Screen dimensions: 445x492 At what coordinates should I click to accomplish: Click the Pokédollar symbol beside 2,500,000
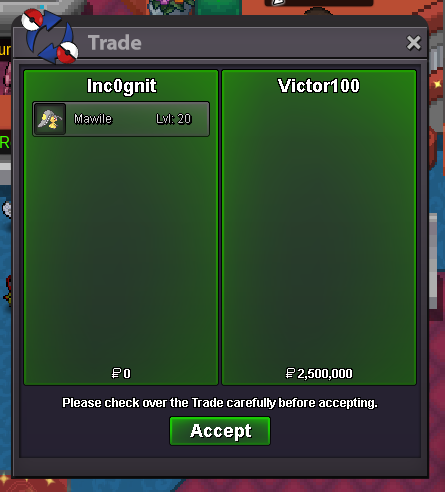tap(290, 373)
